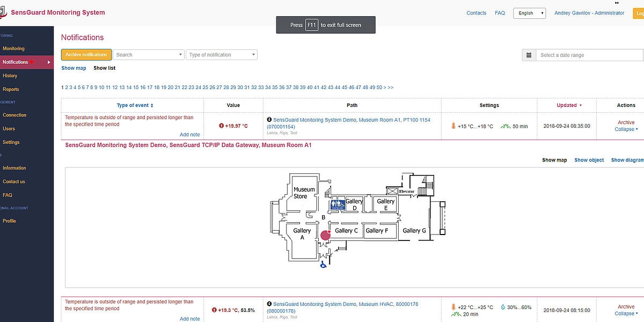Archive the Museum HVAC notification
The image size is (644, 322).
[x=626, y=307]
